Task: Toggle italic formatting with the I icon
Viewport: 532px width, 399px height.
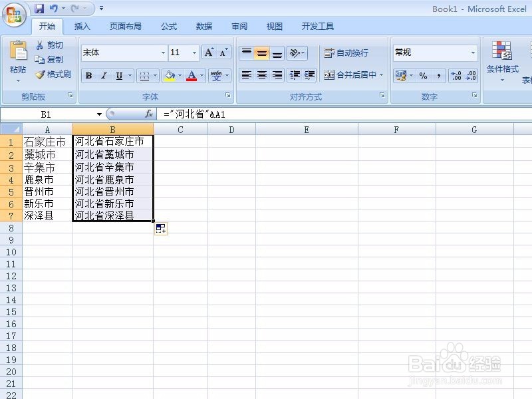Action: [x=103, y=76]
